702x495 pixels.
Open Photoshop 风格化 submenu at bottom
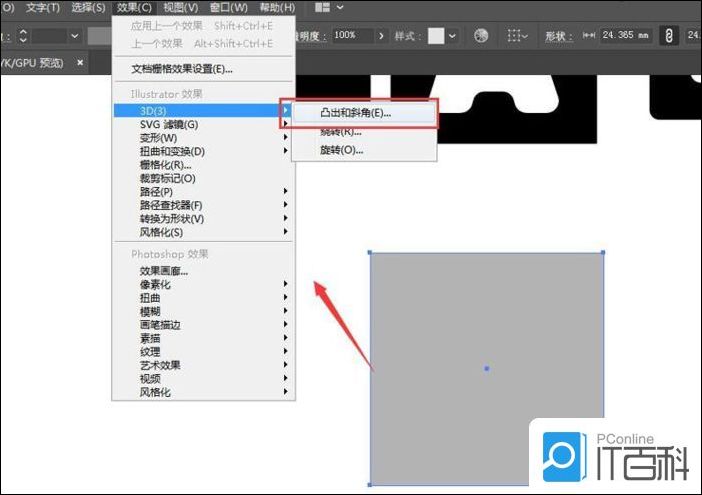pos(203,392)
